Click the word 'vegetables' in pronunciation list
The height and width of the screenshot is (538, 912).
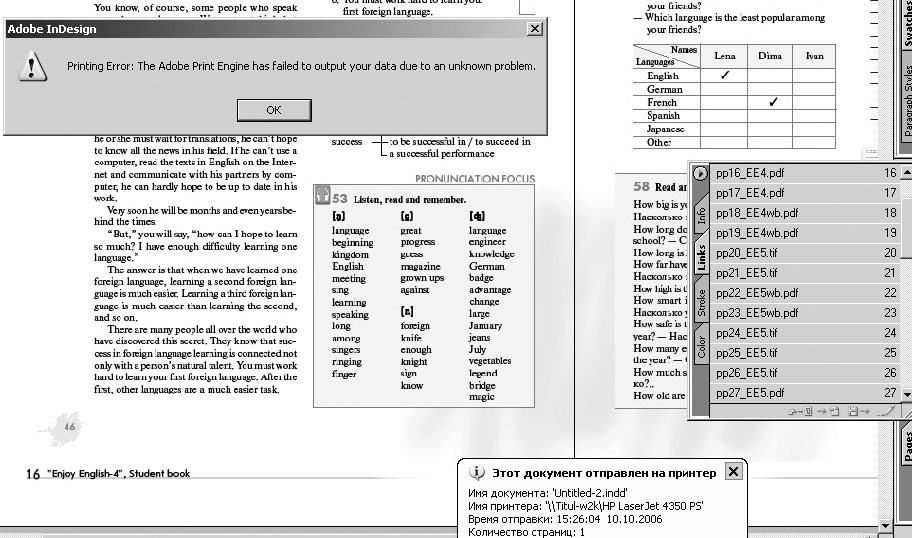pos(490,361)
